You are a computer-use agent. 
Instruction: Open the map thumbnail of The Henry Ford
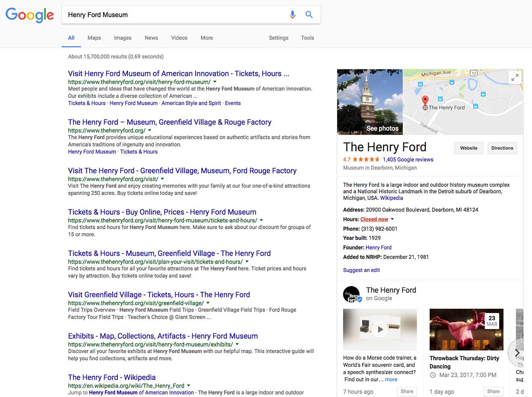463,102
